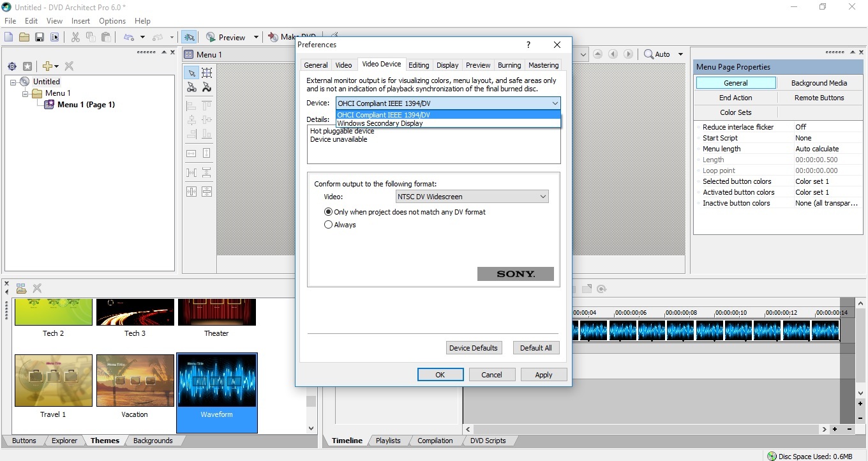
Task: Click the themes folder view icon
Action: point(21,289)
